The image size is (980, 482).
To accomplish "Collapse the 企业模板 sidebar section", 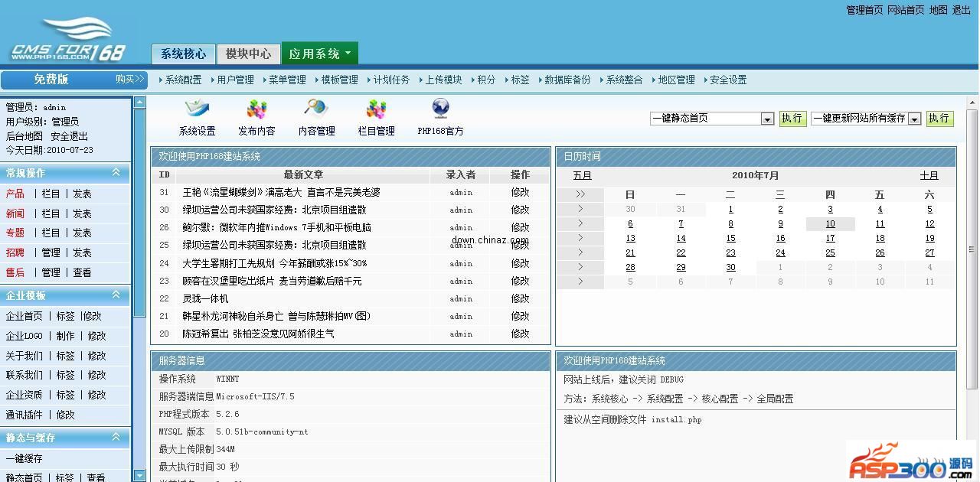I will [x=116, y=295].
